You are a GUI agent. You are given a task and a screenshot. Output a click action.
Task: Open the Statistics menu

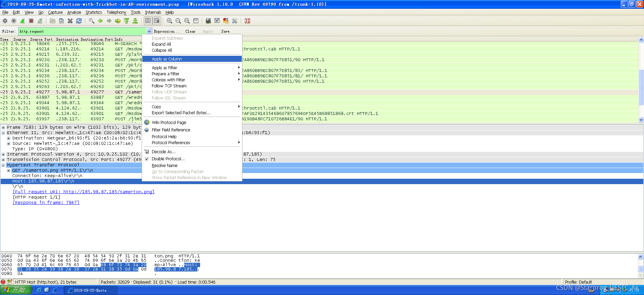click(x=94, y=12)
